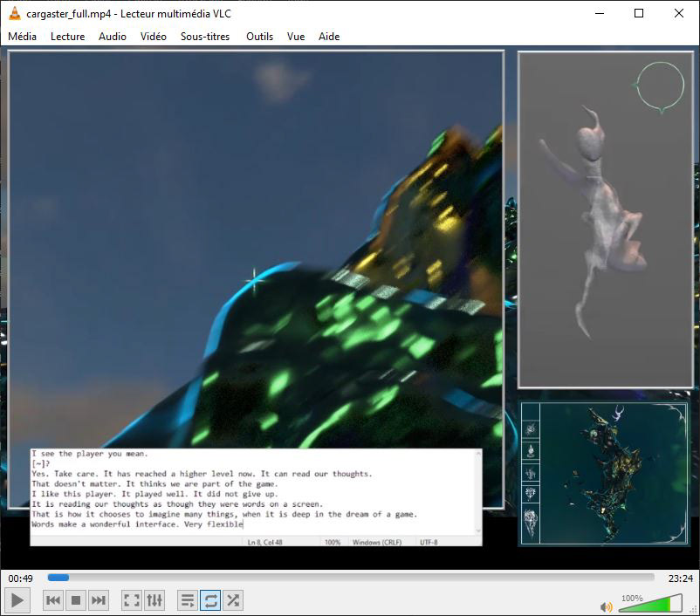Click the creature model preview panel

(606, 220)
